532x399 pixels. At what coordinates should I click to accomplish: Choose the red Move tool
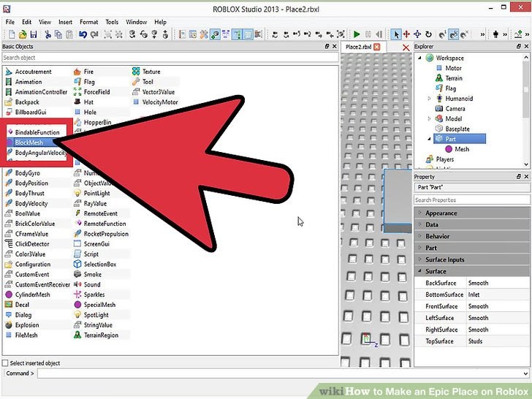406,34
